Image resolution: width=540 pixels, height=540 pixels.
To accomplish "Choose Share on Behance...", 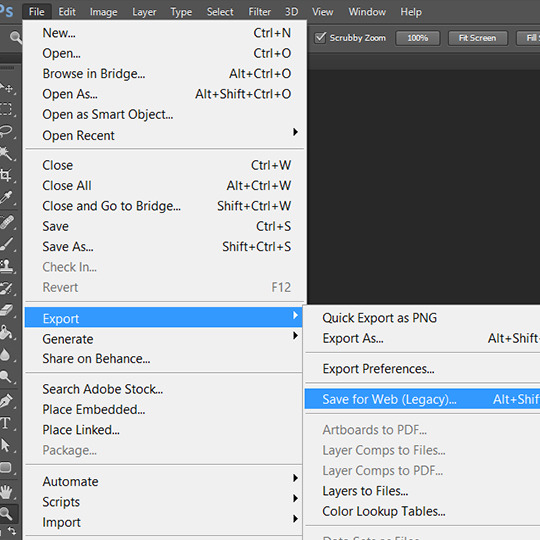I will click(164, 359).
